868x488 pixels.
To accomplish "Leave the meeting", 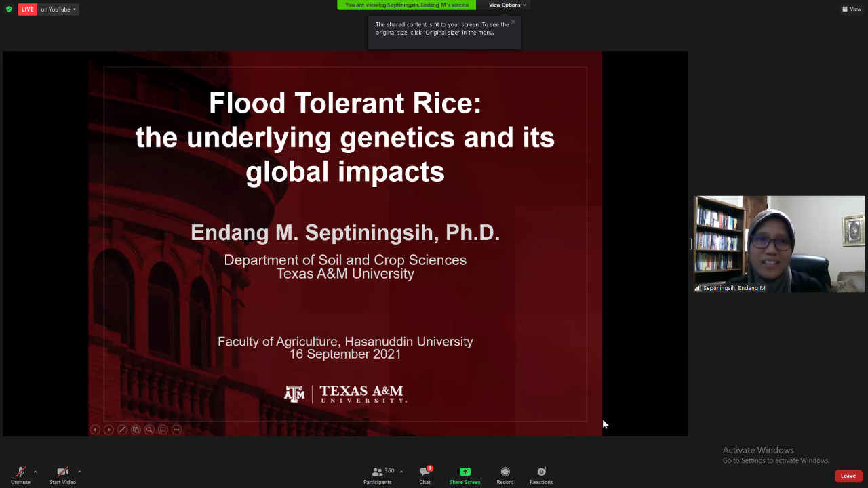I will pos(848,476).
